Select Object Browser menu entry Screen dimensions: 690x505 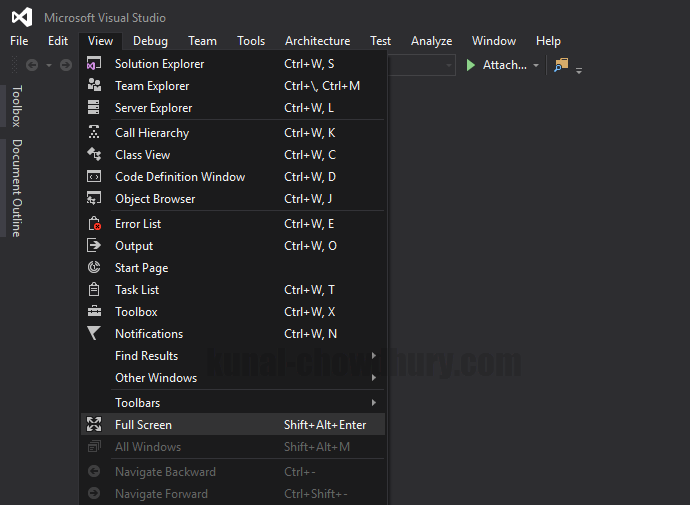tap(233, 198)
